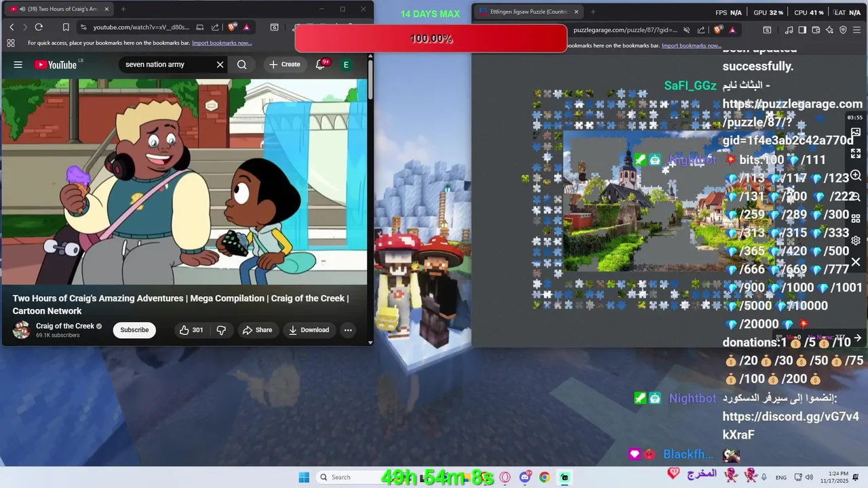Click the YouTube search magnifier button
The width and height of the screenshot is (868, 488).
click(x=242, y=64)
